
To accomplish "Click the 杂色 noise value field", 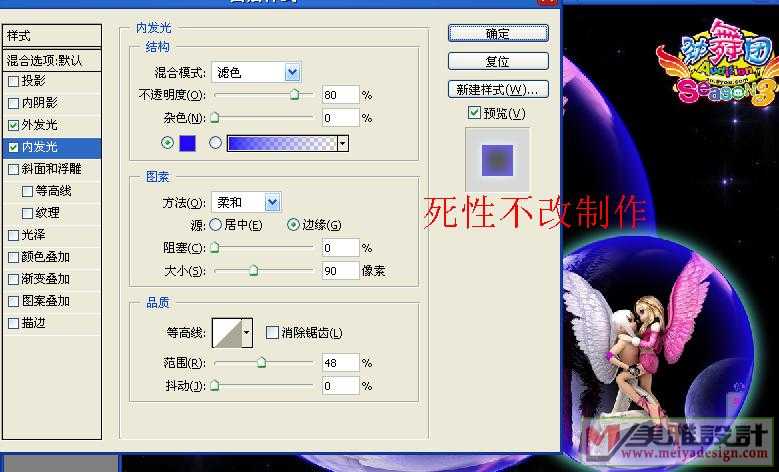I will (x=340, y=118).
